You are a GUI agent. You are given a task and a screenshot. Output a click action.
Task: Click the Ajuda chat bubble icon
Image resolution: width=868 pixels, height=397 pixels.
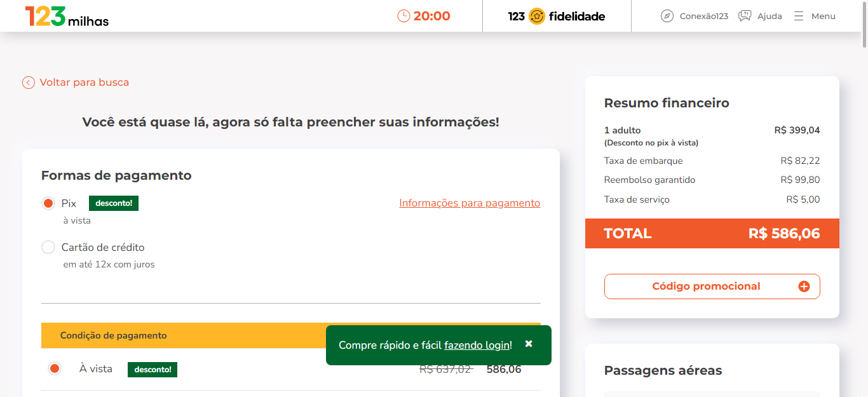click(745, 16)
